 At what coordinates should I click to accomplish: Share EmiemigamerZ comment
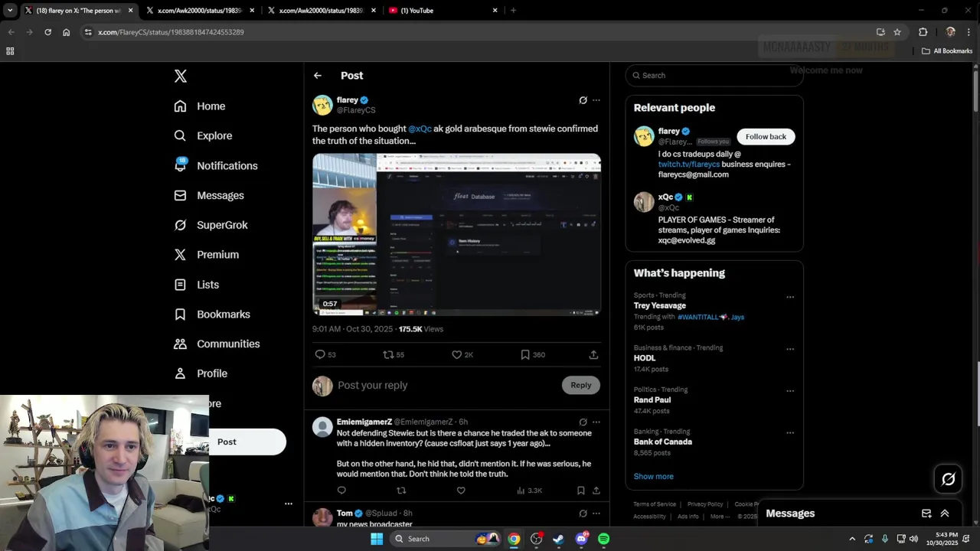(x=596, y=491)
